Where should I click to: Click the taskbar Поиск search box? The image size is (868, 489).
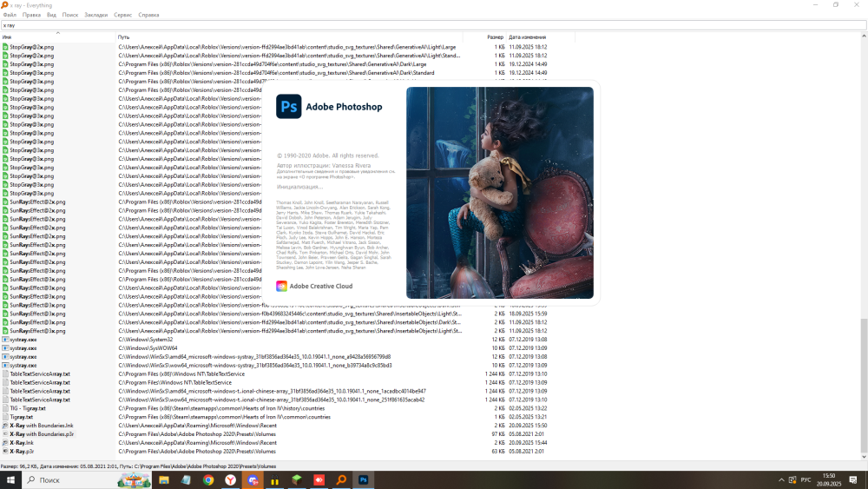(x=87, y=480)
